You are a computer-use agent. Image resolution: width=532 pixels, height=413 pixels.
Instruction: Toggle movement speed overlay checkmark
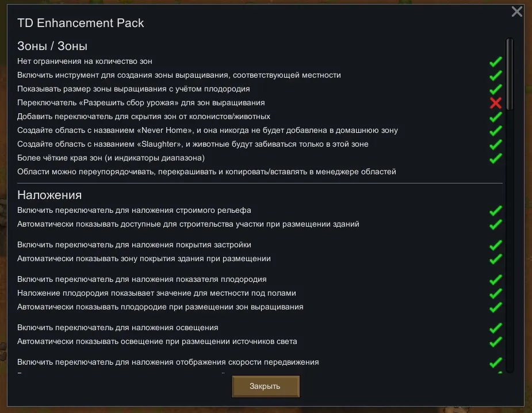[x=495, y=362]
